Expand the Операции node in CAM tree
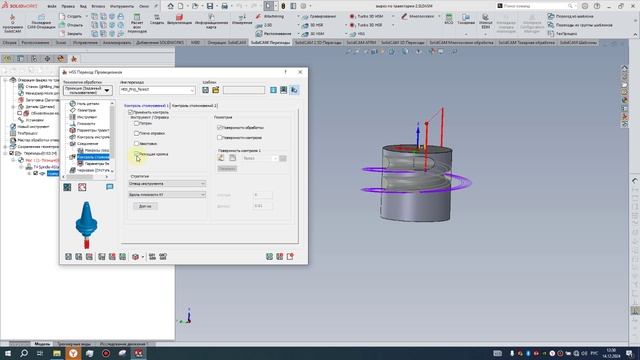Screen dimensions: 640x360 [x=5, y=80]
